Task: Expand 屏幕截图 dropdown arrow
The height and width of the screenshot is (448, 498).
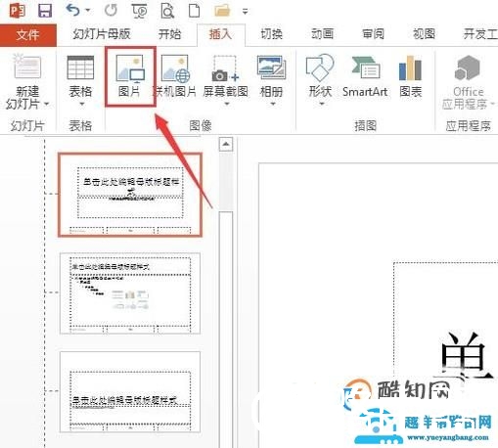Action: [x=226, y=105]
